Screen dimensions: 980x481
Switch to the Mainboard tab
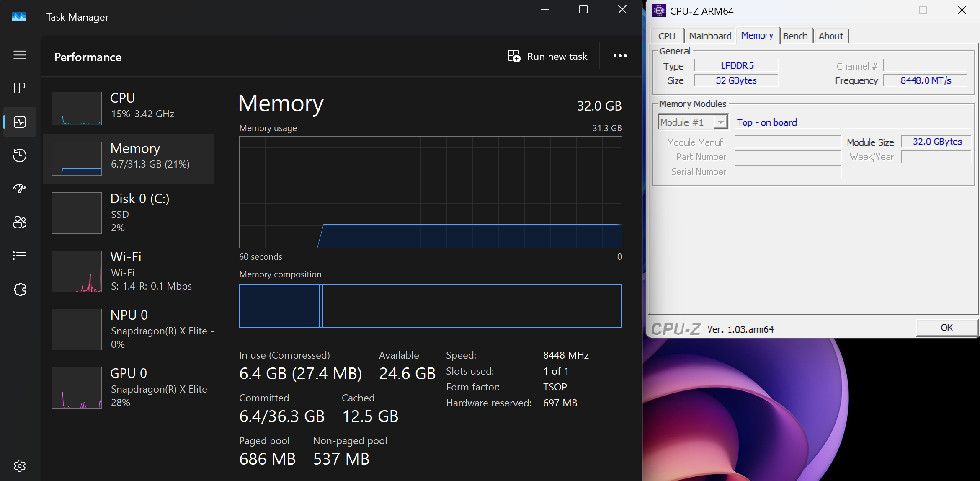pos(710,36)
